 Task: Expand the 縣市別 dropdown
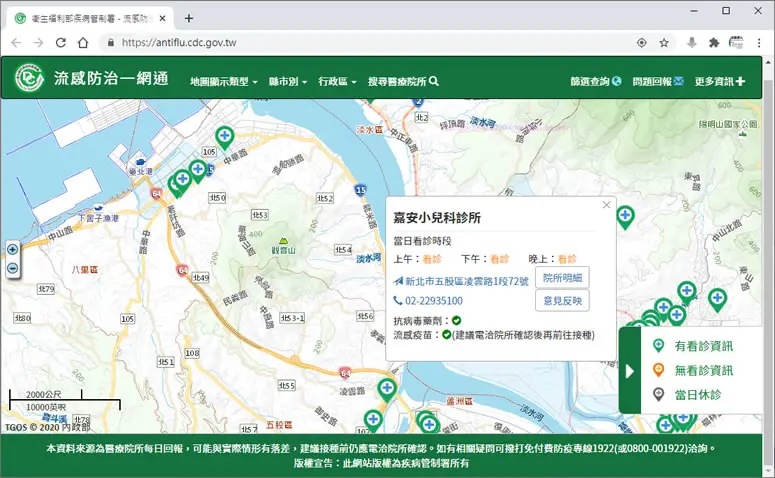pos(288,82)
